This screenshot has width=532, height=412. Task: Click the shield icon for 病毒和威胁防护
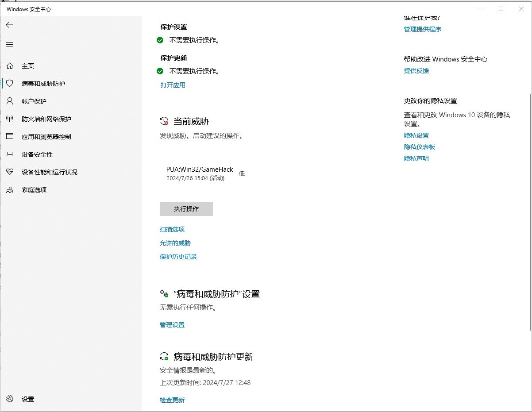click(x=10, y=83)
